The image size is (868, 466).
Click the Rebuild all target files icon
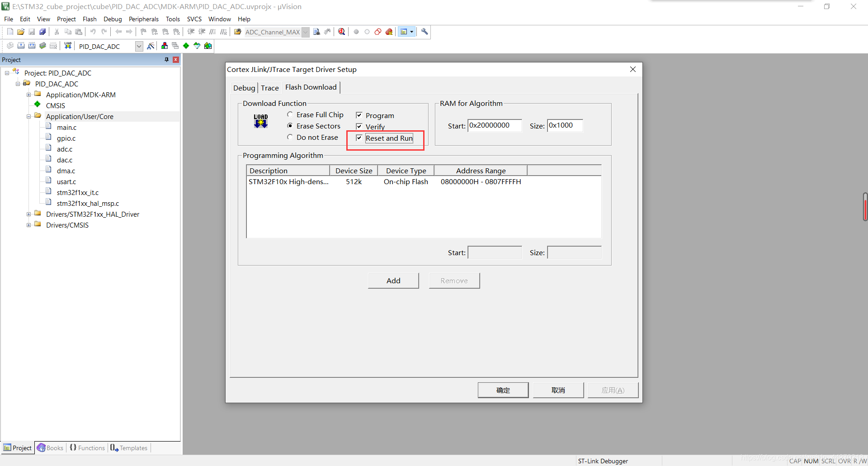[x=32, y=46]
